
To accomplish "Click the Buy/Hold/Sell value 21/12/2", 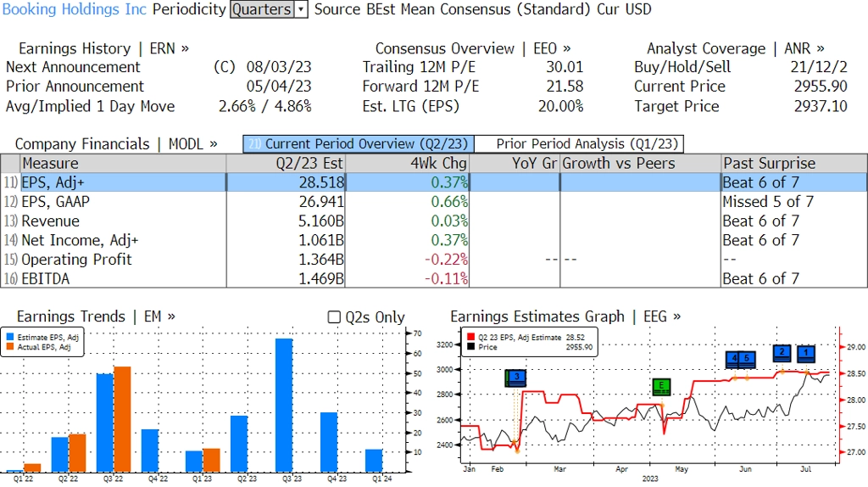I will 819,67.
